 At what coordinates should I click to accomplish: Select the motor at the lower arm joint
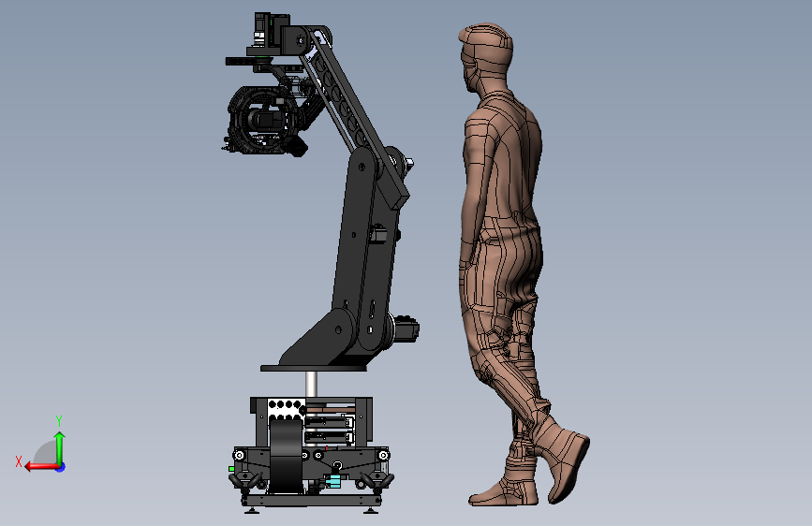[406, 328]
